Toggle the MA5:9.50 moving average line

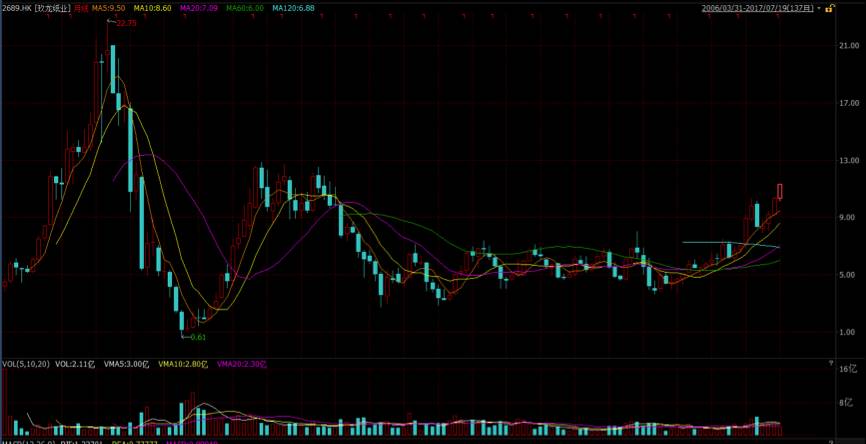pos(109,7)
